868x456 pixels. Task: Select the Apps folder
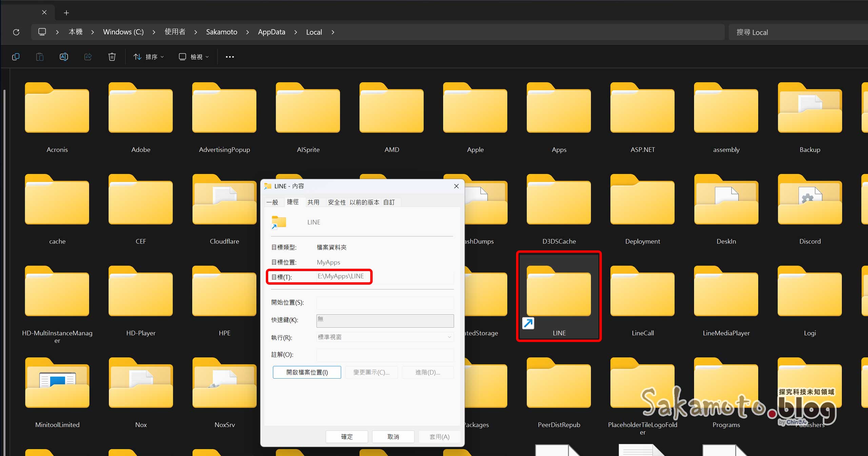(x=559, y=117)
